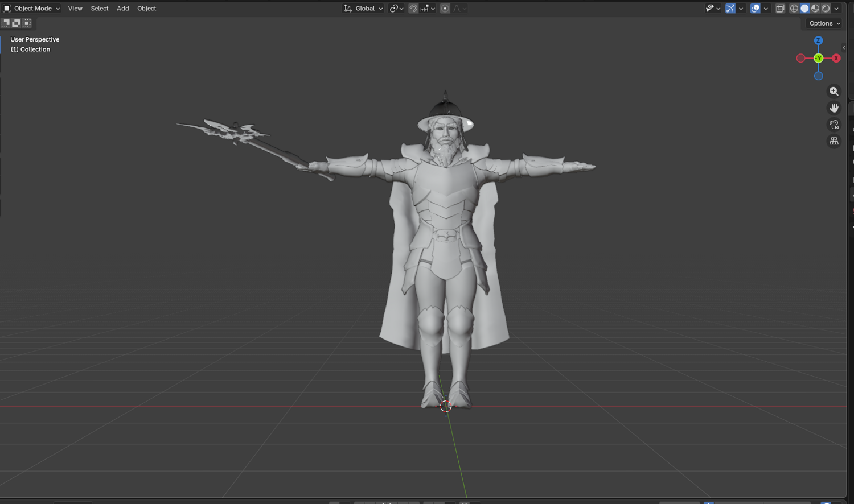This screenshot has height=504, width=854.
Task: Switch to wireframe viewport shading
Action: click(794, 9)
